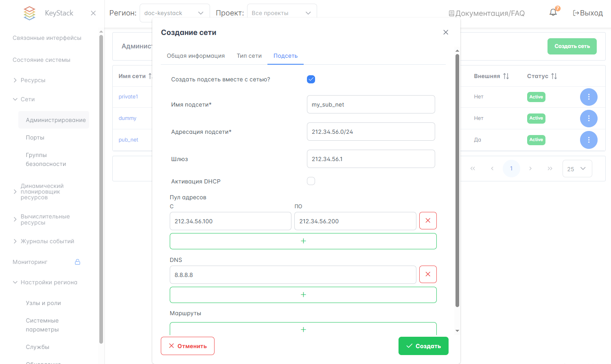Click the green Создать button
Image resolution: width=611 pixels, height=364 pixels.
[423, 346]
